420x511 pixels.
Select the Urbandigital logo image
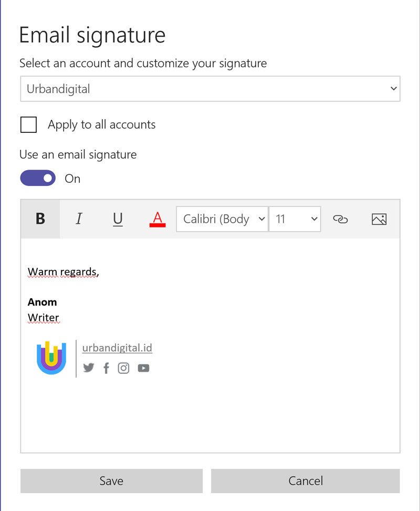click(x=51, y=358)
